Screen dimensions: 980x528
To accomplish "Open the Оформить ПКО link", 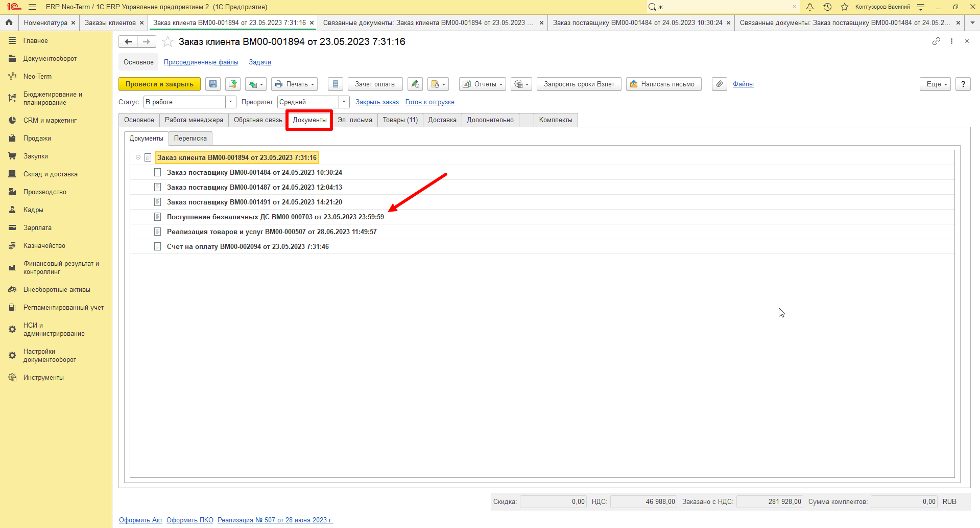I will [x=190, y=520].
